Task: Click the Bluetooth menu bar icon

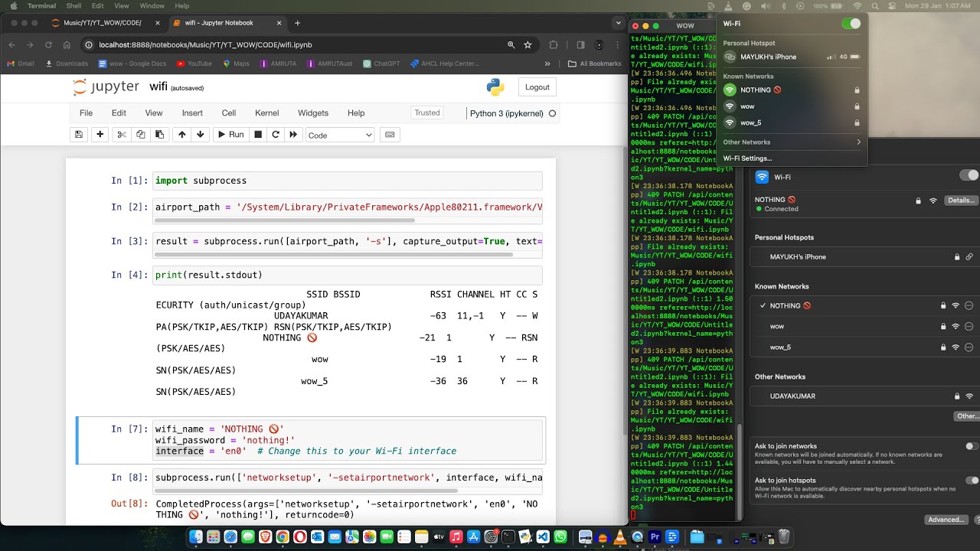Action: click(784, 6)
